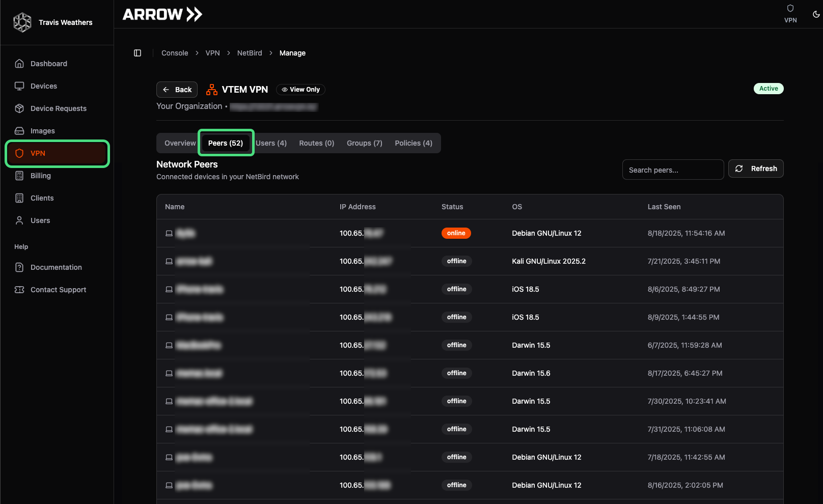
Task: Open Device Requests from the sidebar
Action: 19,108
